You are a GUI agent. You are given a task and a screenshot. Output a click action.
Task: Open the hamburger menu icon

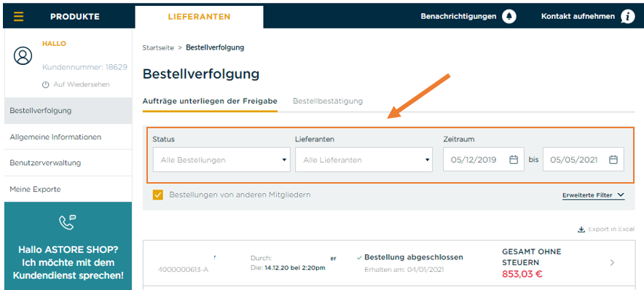[x=18, y=17]
